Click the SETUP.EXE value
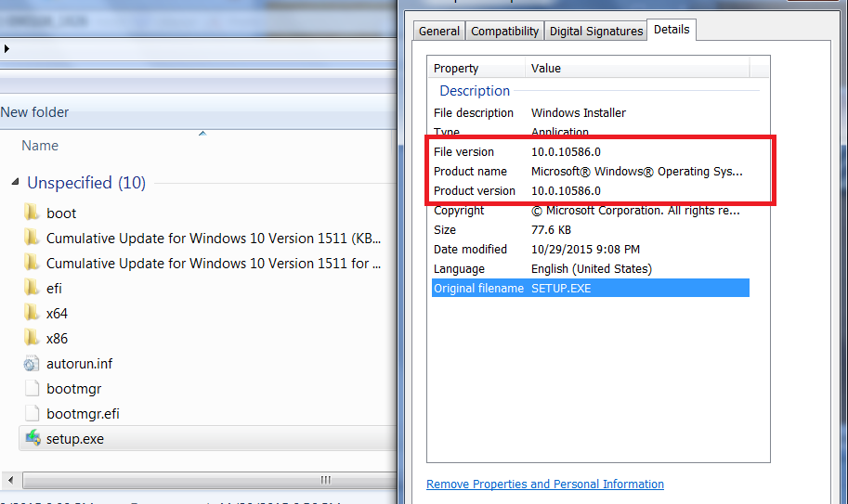 [561, 288]
